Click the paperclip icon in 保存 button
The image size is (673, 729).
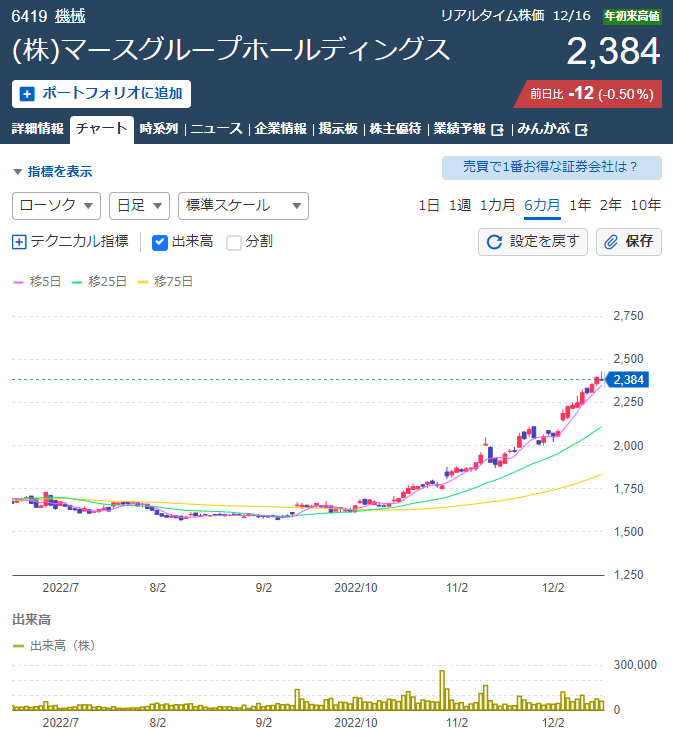pyautogui.click(x=611, y=241)
